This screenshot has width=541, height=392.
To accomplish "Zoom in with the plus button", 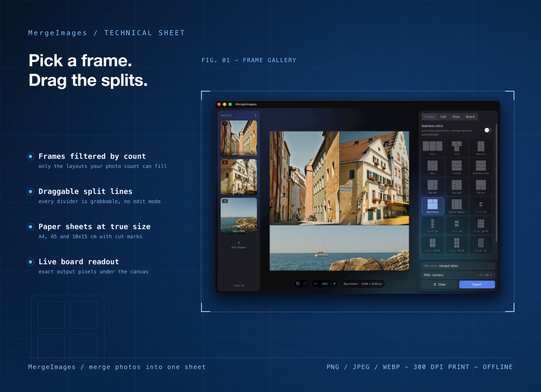I will click(x=334, y=284).
